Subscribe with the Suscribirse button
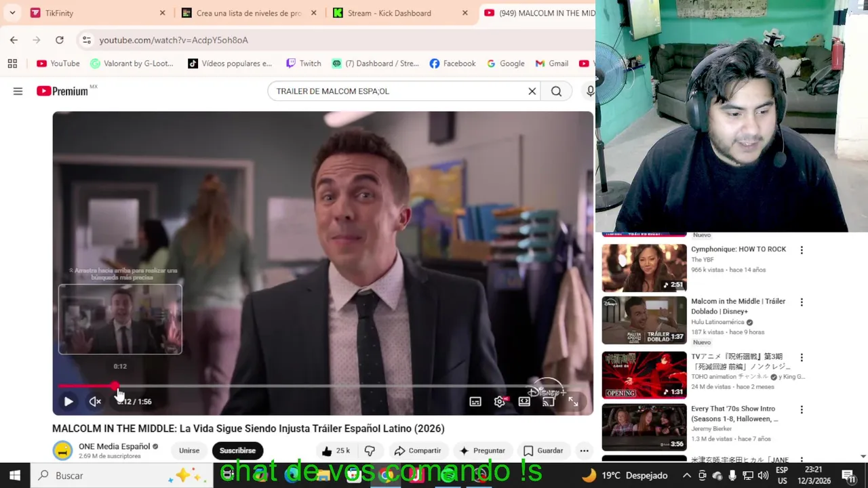Viewport: 868px width, 488px height. point(237,451)
